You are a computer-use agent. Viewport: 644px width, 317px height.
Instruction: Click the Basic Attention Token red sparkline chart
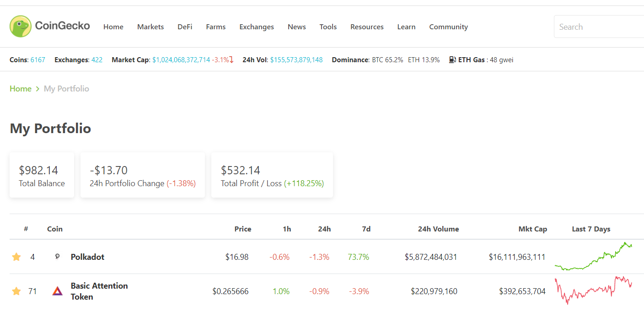point(594,290)
